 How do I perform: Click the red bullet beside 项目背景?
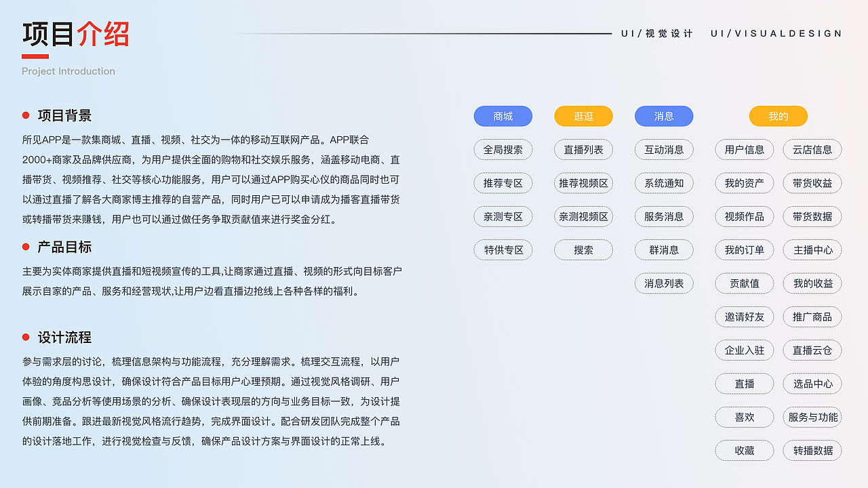26,116
